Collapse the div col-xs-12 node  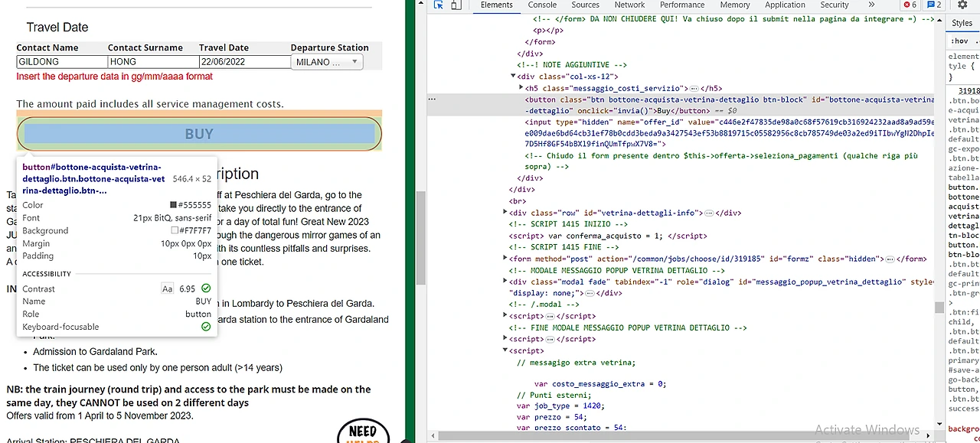coord(513,77)
